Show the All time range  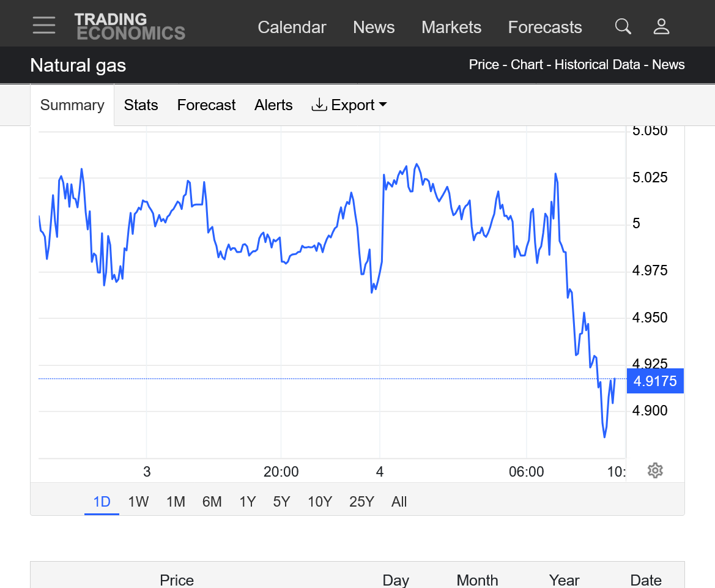pos(399,502)
